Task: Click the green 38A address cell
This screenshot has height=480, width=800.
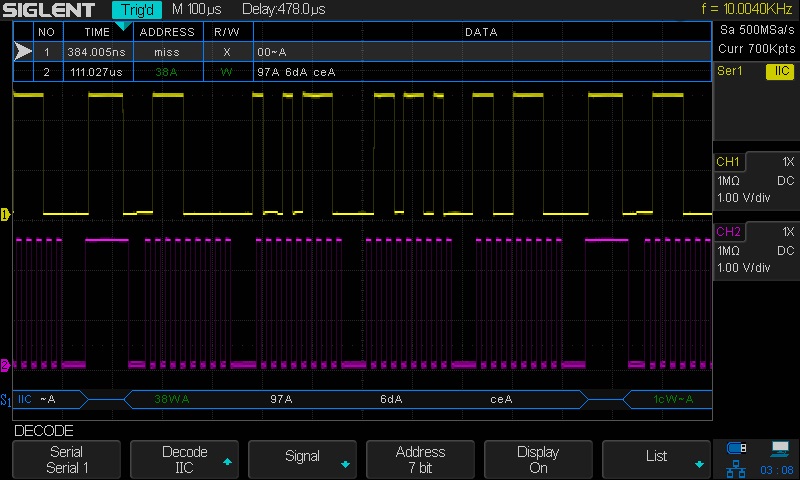Action: (x=166, y=72)
